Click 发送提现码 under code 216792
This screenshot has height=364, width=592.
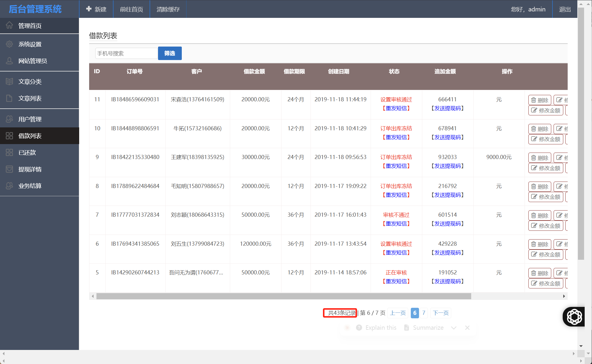447,195
